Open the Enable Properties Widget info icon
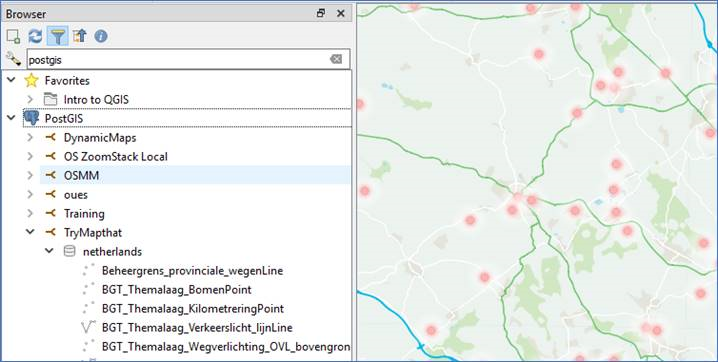This screenshot has height=362, width=718. [101, 36]
